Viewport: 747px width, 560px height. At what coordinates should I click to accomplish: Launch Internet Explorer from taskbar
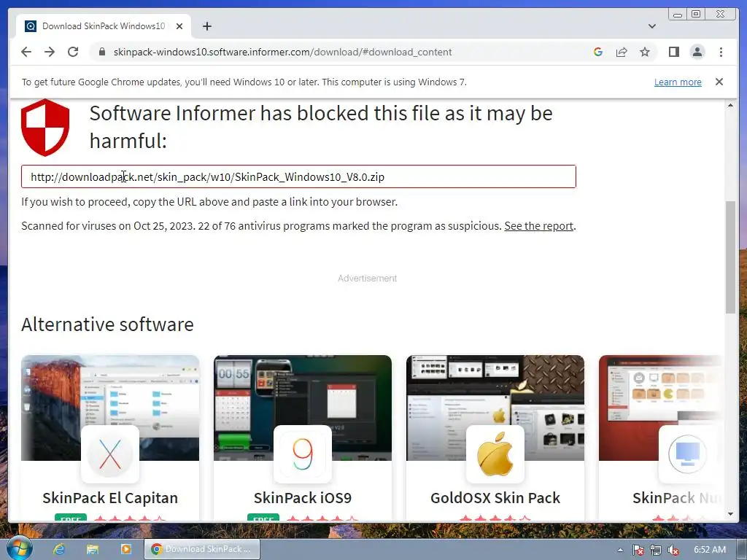[x=59, y=549]
